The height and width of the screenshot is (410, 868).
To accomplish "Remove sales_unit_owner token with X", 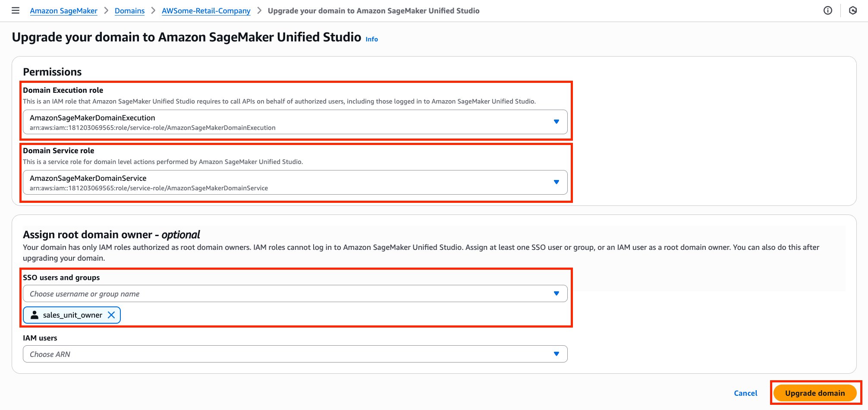I will (111, 315).
